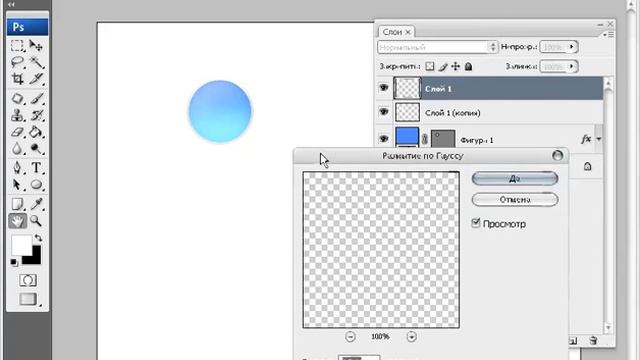640x360 pixels.
Task: Confirm Gaussian blur with Да button
Action: [515, 179]
